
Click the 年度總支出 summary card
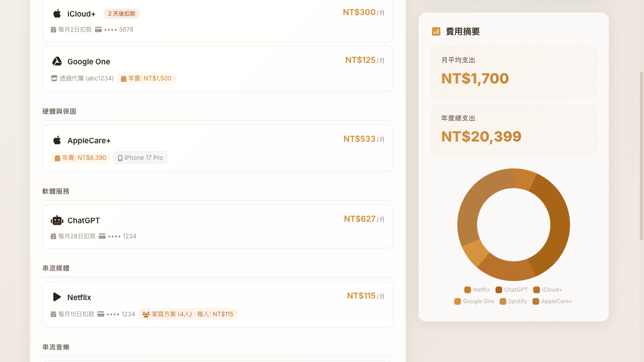pyautogui.click(x=513, y=130)
